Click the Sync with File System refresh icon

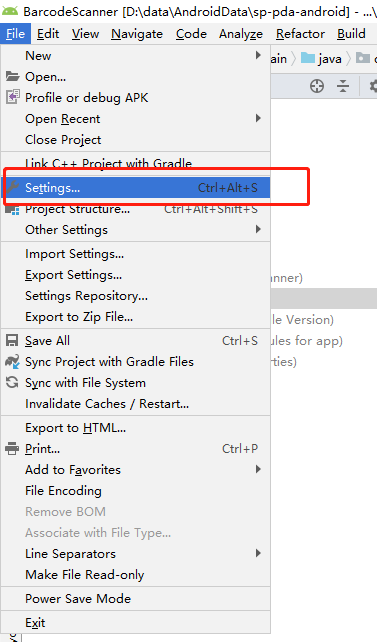click(12, 382)
